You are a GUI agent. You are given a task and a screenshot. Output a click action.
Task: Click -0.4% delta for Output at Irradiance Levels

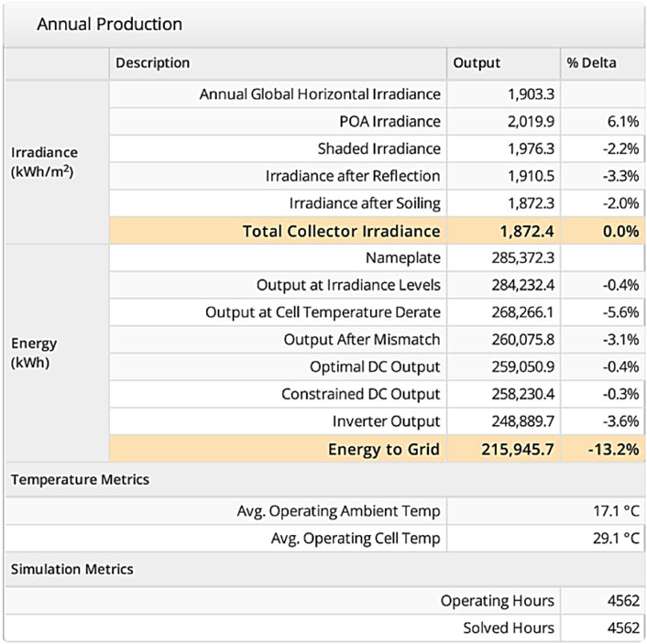point(620,285)
